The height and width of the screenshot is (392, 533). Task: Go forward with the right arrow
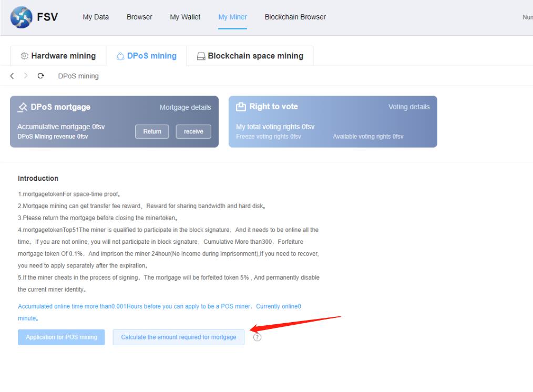(x=26, y=76)
